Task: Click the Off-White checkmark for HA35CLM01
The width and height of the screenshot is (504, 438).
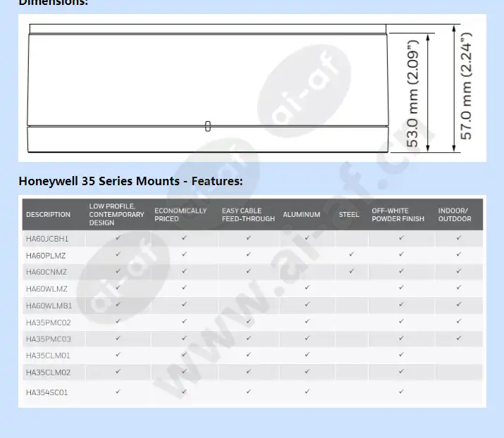Action: tap(401, 354)
